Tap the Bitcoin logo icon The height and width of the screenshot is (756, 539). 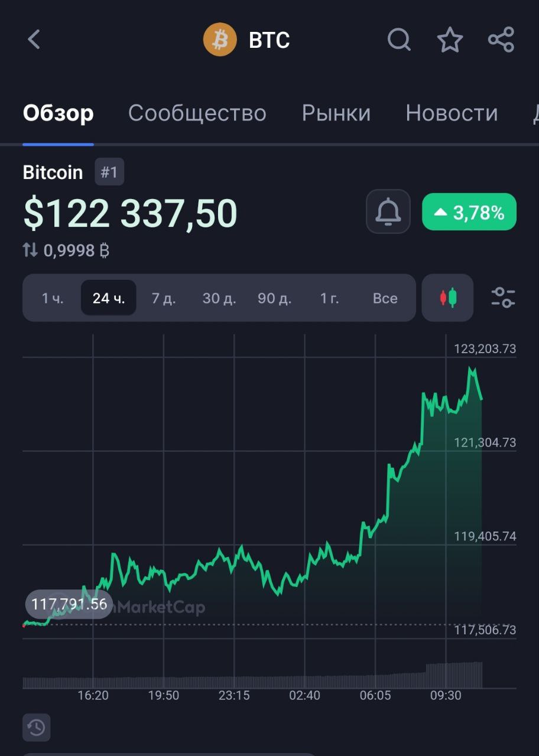click(x=219, y=40)
